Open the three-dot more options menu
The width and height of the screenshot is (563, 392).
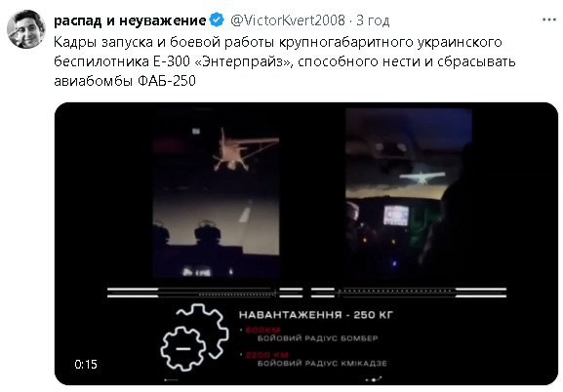(549, 20)
